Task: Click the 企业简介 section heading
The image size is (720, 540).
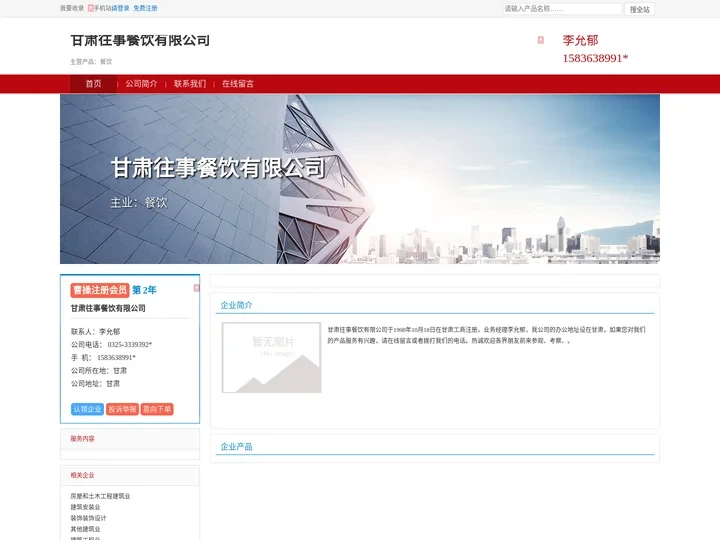Action: tap(236, 305)
